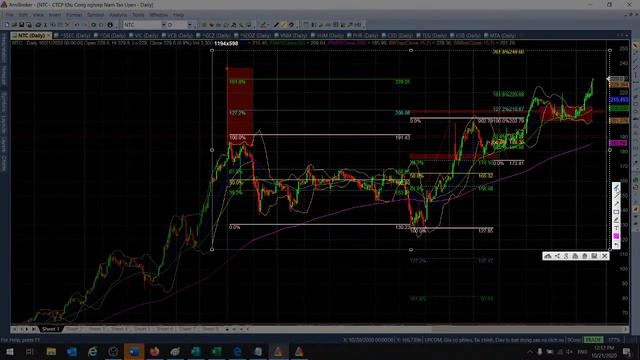Switch to the VIC (Daily) chart tab
Image resolution: width=640 pixels, height=360 pixels.
(145, 36)
